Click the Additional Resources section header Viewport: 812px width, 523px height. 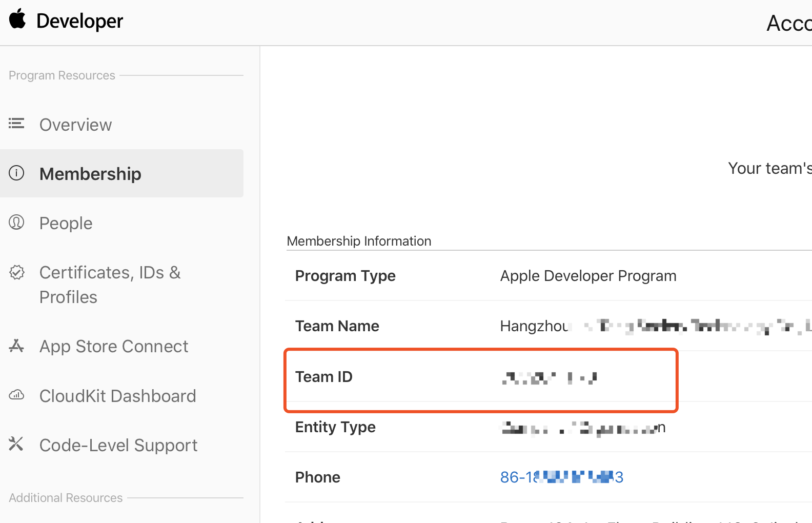(66, 498)
